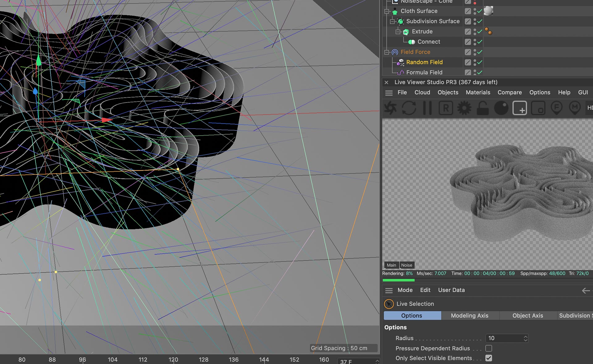Toggle the Random Field enable checkmark
This screenshot has height=364, width=593.
click(480, 62)
